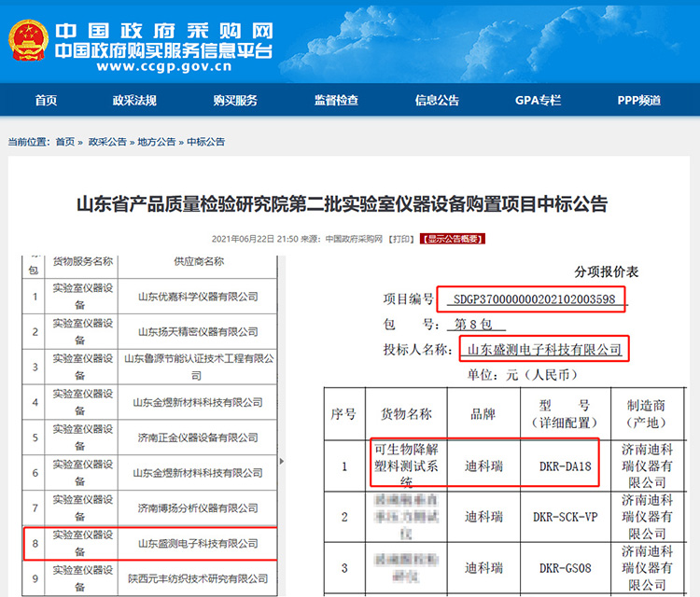Click supplier 山东盛测电子科技有限公司 in row 8
The width and height of the screenshot is (700, 597).
pyautogui.click(x=197, y=543)
